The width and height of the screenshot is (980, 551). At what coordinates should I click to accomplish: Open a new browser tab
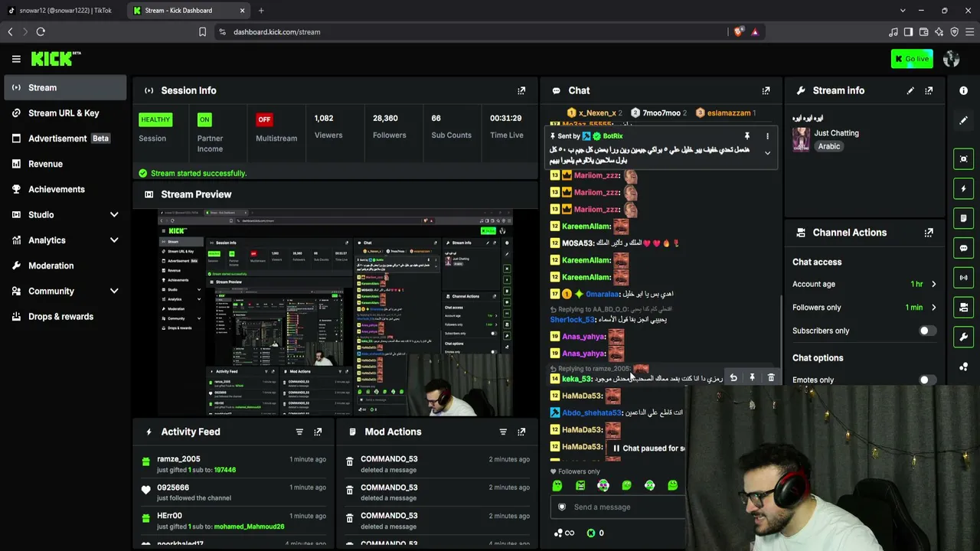pyautogui.click(x=261, y=11)
